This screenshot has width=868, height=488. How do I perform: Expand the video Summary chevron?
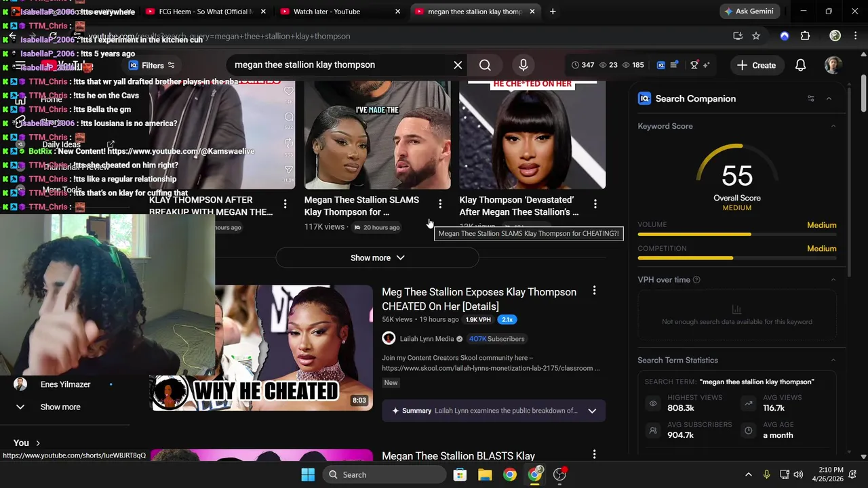coord(592,411)
